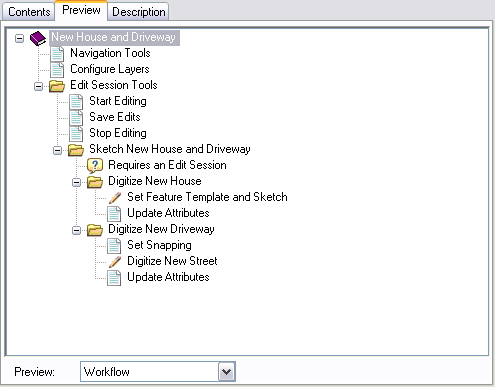
Task: Click the folder icon beside Digitize New Driveway
Action: pos(95,230)
